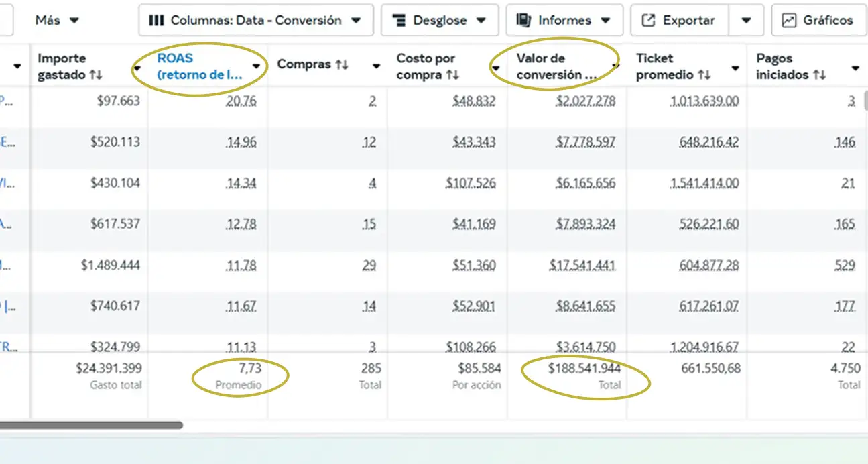Open the Más dropdown menu
Screen dimensions: 868x464
[x=57, y=20]
